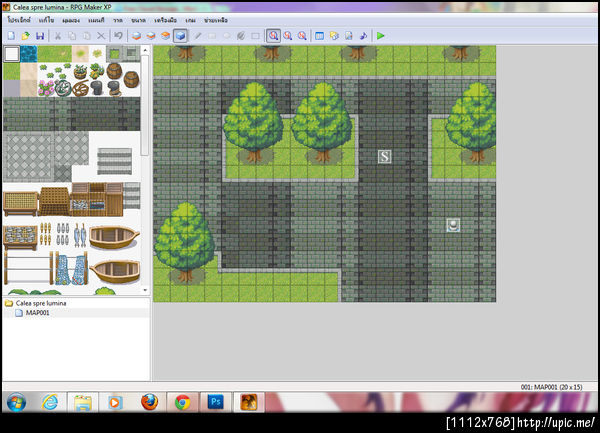Open the Database window

pyautogui.click(x=320, y=36)
